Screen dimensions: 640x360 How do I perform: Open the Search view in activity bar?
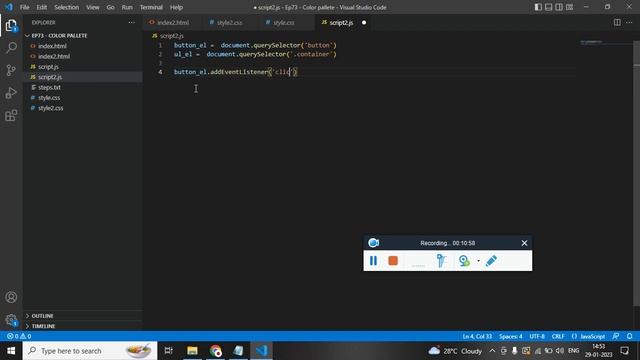[11, 48]
